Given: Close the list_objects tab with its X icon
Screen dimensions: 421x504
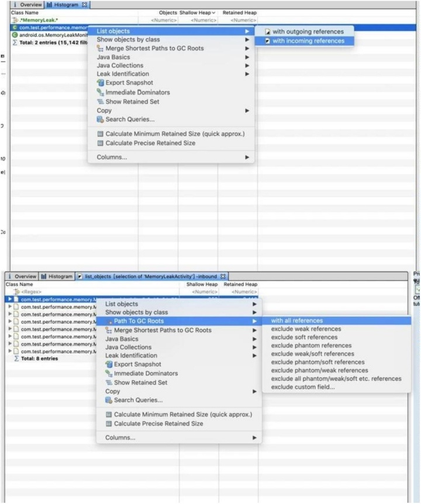Looking at the screenshot, I should pyautogui.click(x=223, y=276).
